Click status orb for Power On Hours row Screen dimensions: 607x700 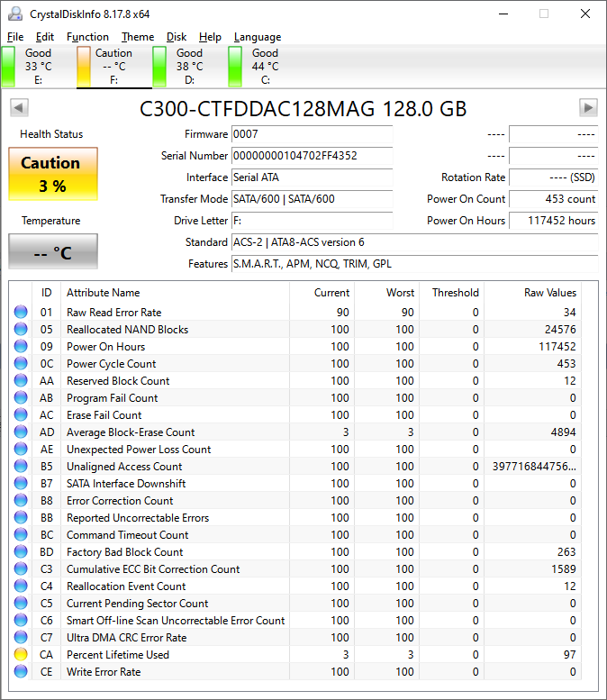pos(21,346)
